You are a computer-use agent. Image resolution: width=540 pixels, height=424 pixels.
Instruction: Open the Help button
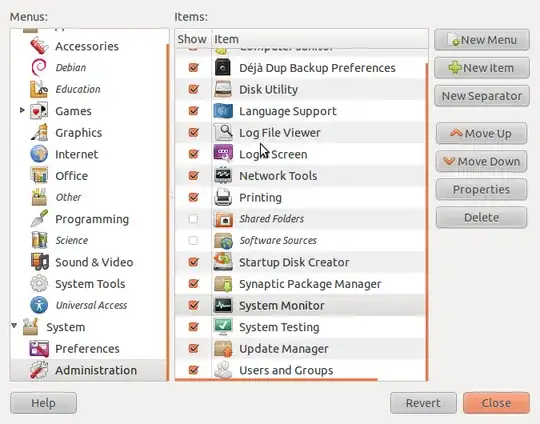pyautogui.click(x=43, y=403)
